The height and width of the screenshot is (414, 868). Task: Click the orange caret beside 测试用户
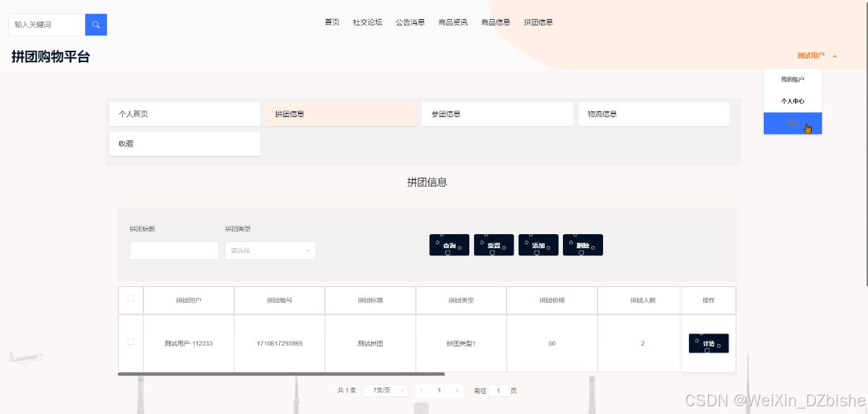(834, 56)
